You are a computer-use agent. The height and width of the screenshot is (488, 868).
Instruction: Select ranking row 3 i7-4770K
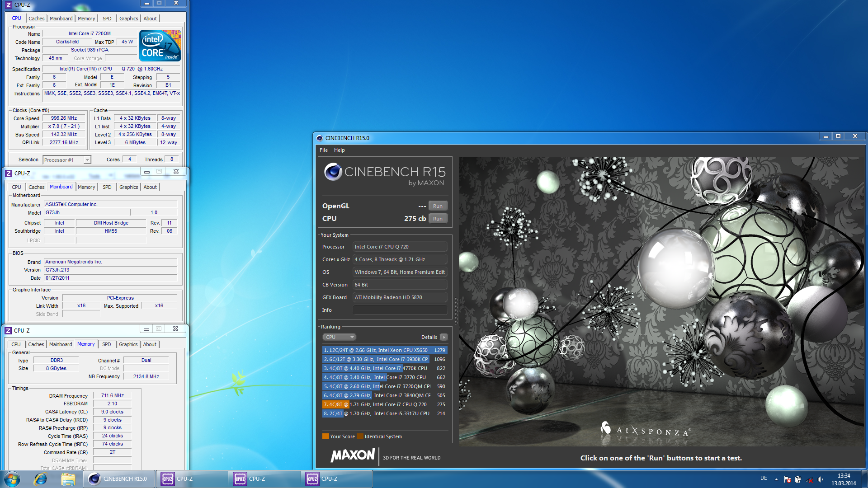click(385, 368)
